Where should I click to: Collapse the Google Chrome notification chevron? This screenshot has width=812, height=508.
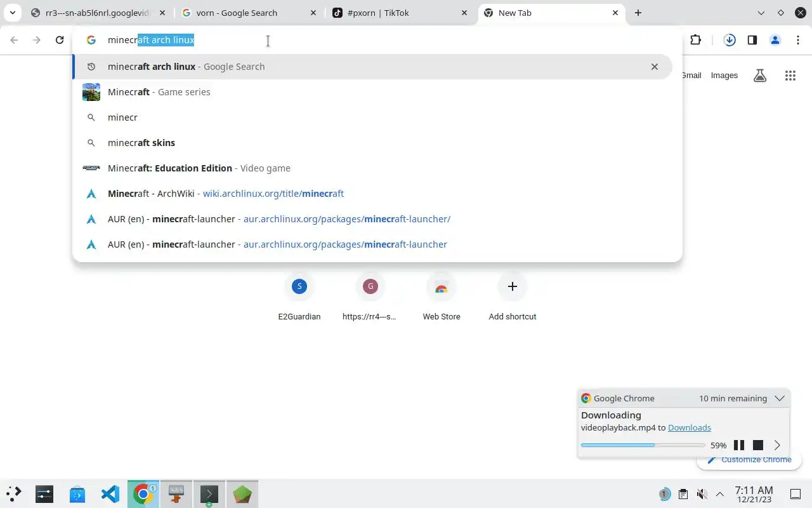click(x=780, y=398)
